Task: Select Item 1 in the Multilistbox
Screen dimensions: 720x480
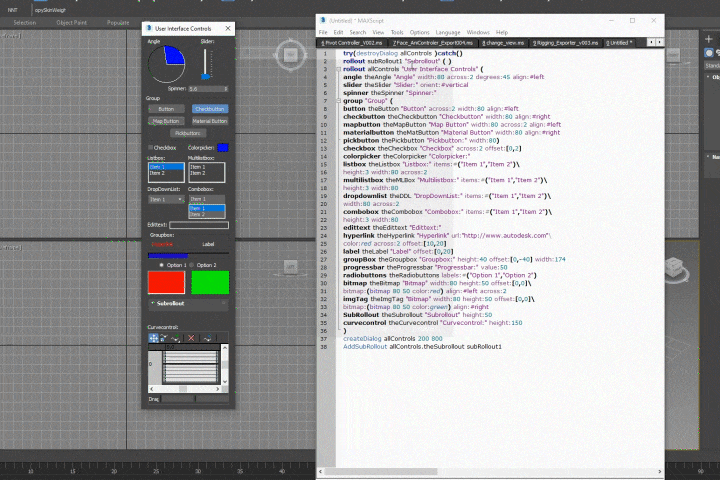Action: tap(207, 167)
